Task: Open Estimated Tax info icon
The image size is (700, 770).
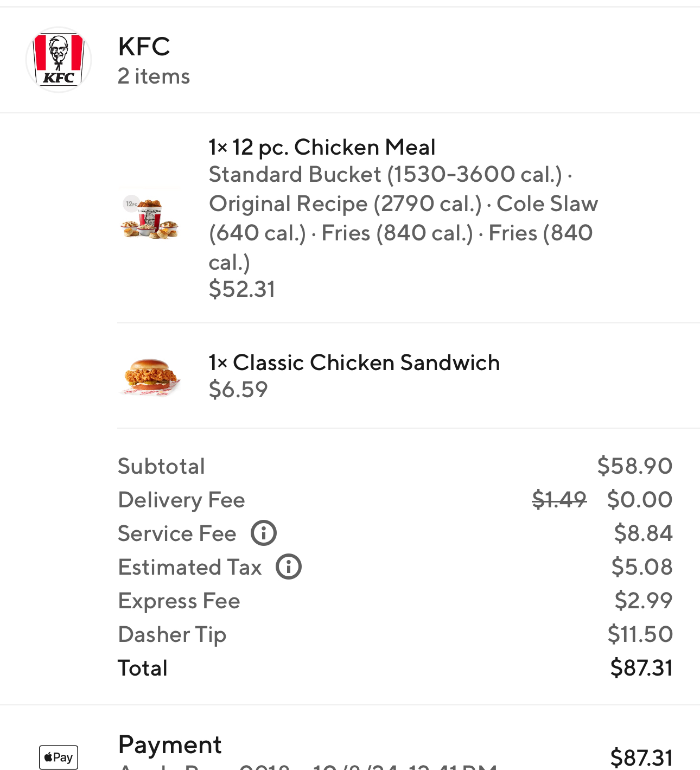Action: 289,567
